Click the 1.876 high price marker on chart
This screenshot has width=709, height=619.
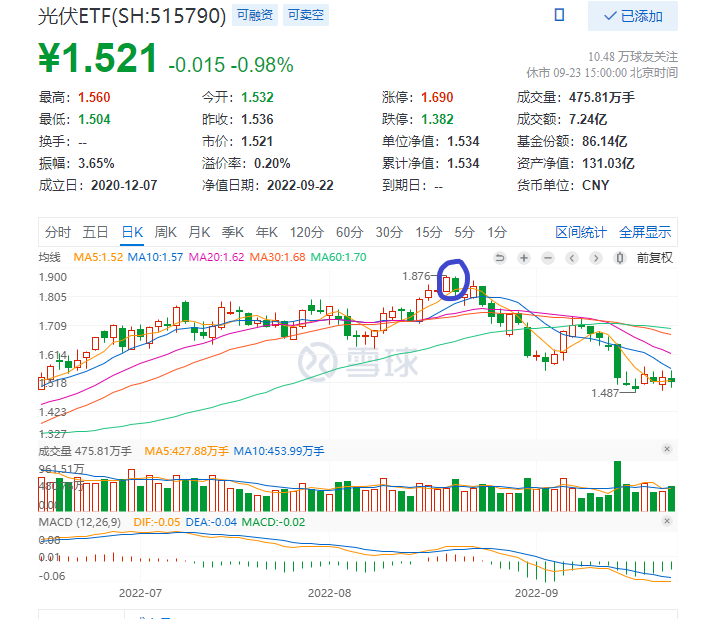click(416, 276)
